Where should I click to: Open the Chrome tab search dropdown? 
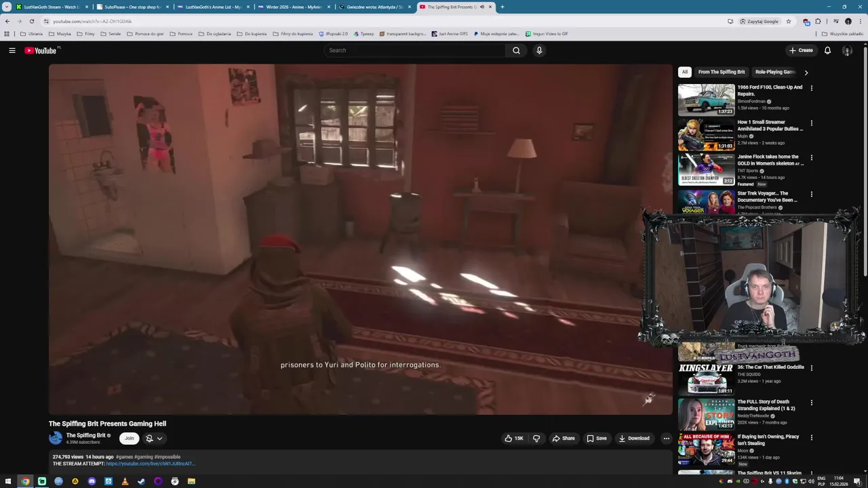[7, 7]
